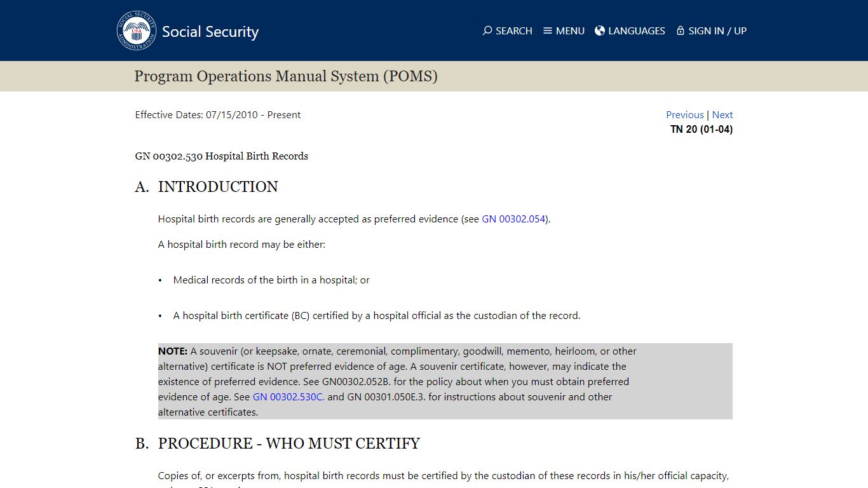Go to SIGN IN / UP
This screenshot has height=488, width=868.
712,30
